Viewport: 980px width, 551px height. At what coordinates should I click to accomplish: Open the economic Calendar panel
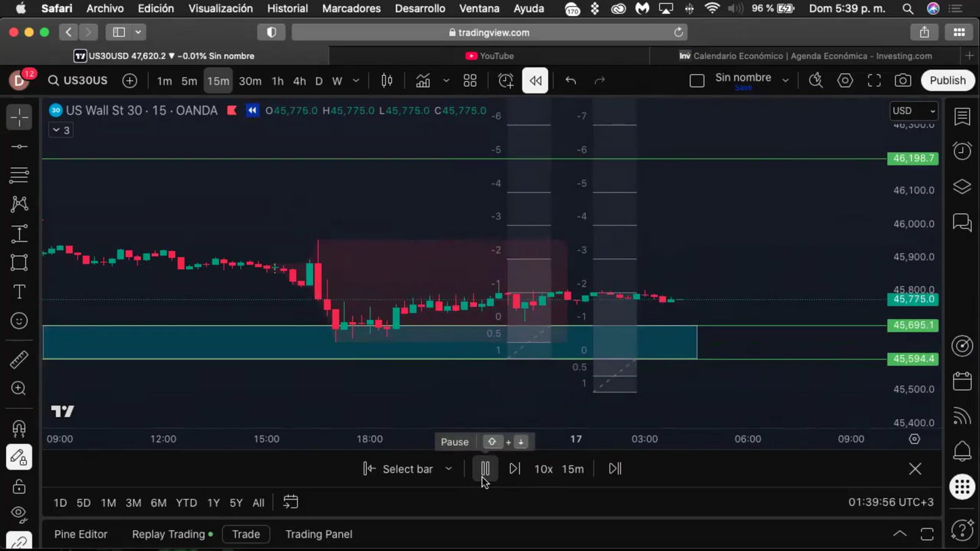tap(962, 382)
